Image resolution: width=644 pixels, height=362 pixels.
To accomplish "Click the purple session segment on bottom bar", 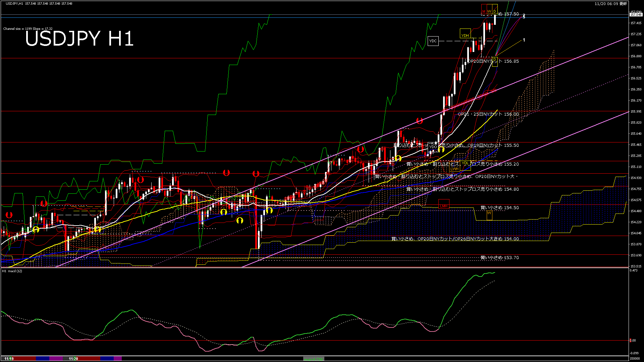I will 56,358.
